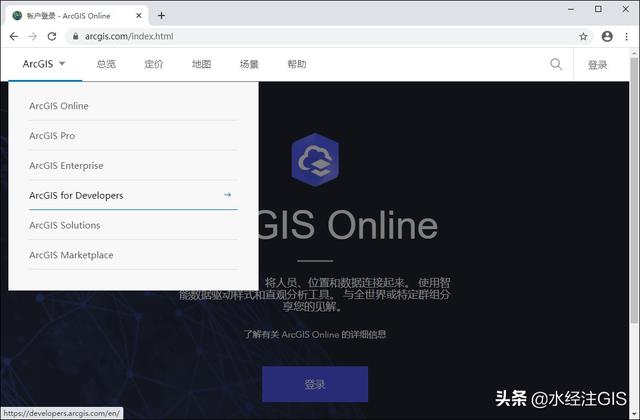Click the ArcGIS Online cloud logo
The height and width of the screenshot is (420, 640).
[315, 160]
